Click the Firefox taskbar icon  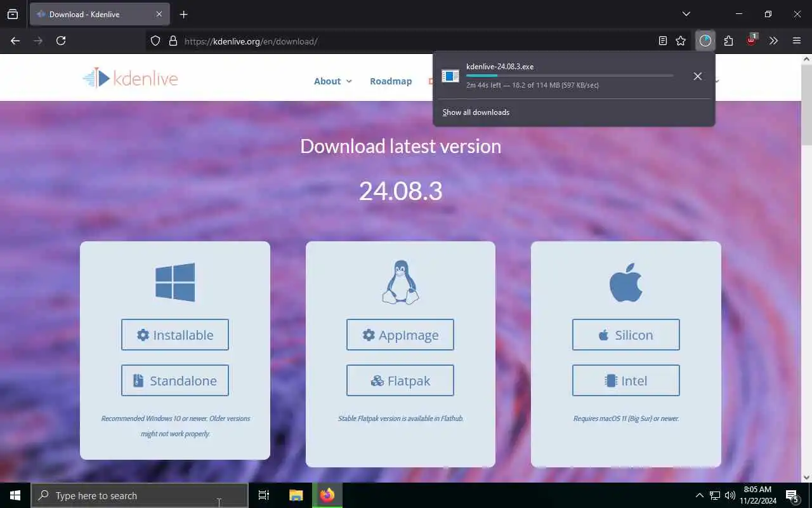[x=327, y=495]
